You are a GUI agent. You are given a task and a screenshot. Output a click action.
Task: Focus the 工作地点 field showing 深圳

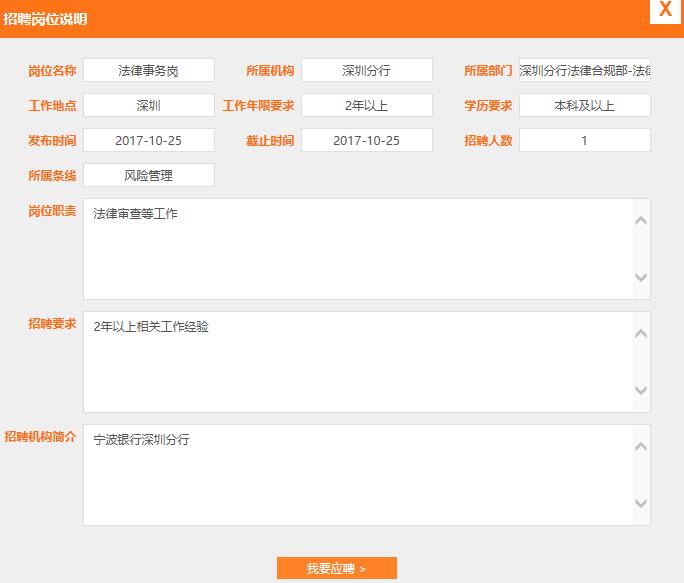(x=149, y=105)
